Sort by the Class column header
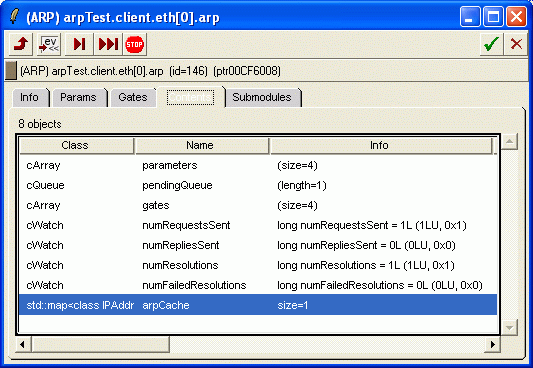This screenshot has width=533, height=368. coord(75,145)
